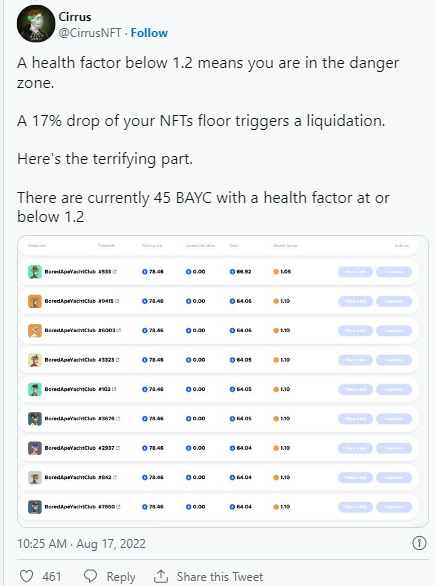The width and height of the screenshot is (436, 586).
Task: Click the Share this Tweet label
Action: tap(220, 577)
